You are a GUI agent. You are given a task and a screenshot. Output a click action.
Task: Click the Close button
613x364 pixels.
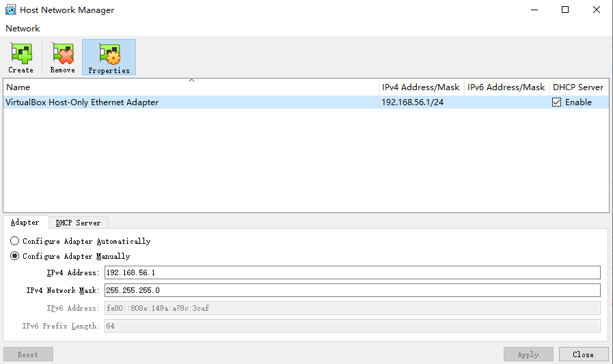tap(584, 354)
